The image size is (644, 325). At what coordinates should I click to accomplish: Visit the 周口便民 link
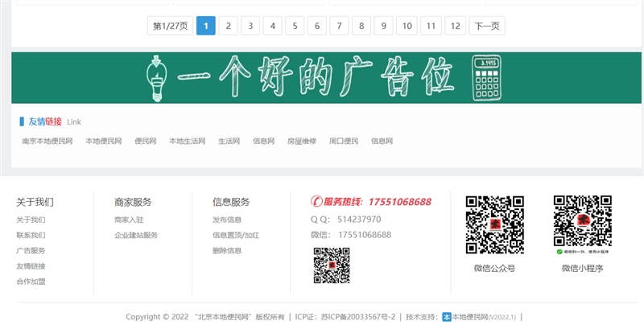pyautogui.click(x=344, y=142)
